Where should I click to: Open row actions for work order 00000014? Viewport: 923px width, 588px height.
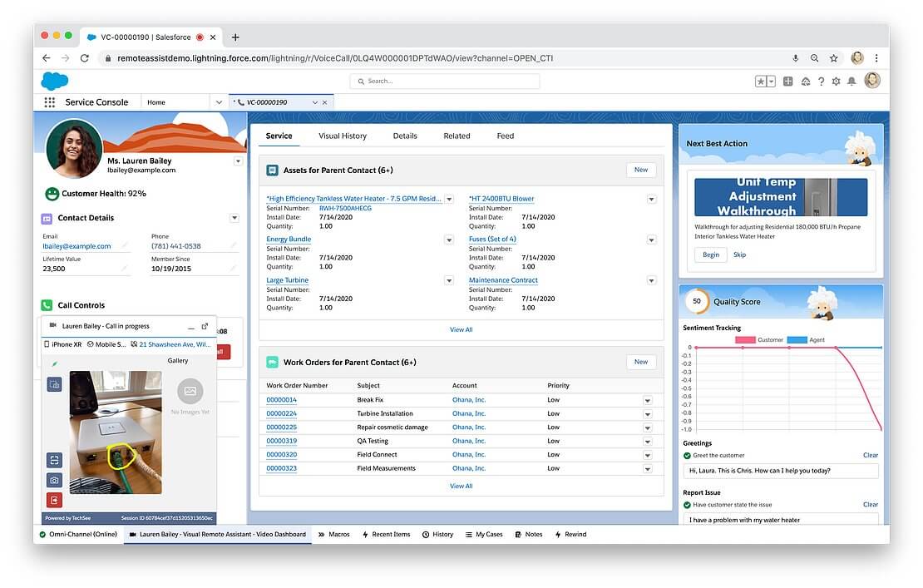coord(647,400)
